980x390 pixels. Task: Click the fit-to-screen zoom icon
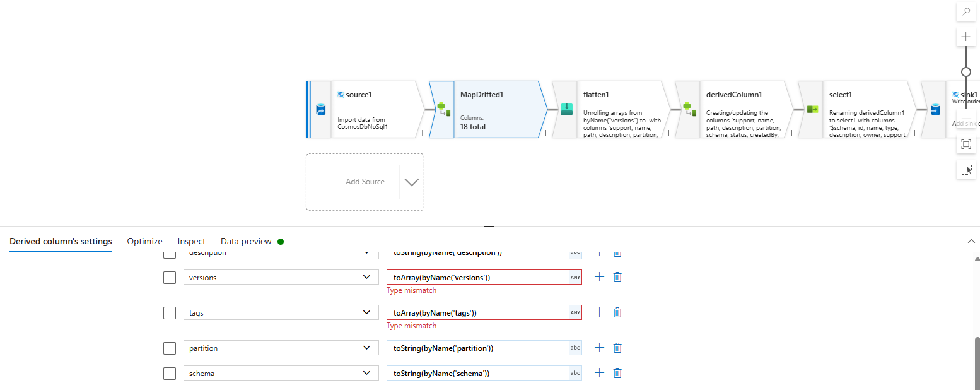[965, 144]
